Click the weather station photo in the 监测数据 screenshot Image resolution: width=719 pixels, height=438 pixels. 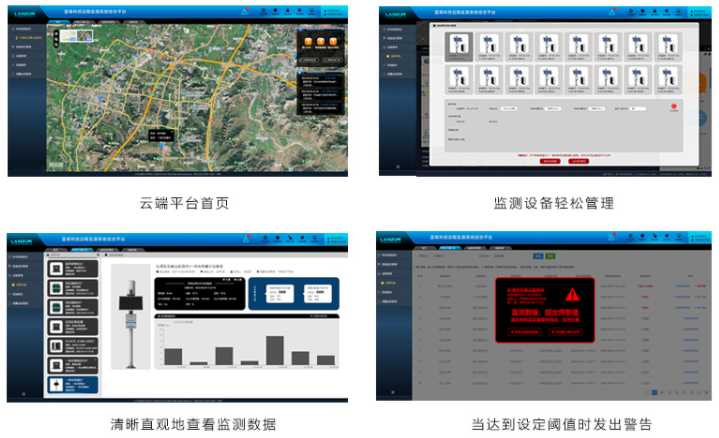131,317
